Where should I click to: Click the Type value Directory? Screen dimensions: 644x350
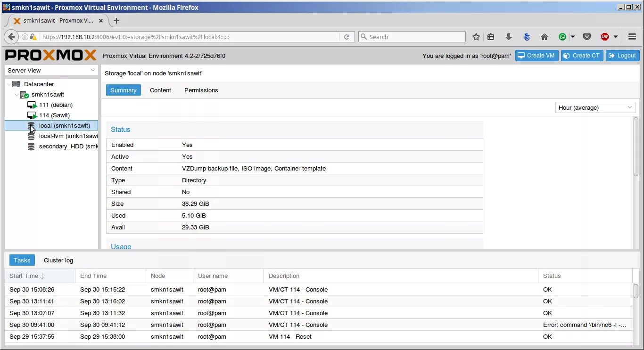point(194,180)
